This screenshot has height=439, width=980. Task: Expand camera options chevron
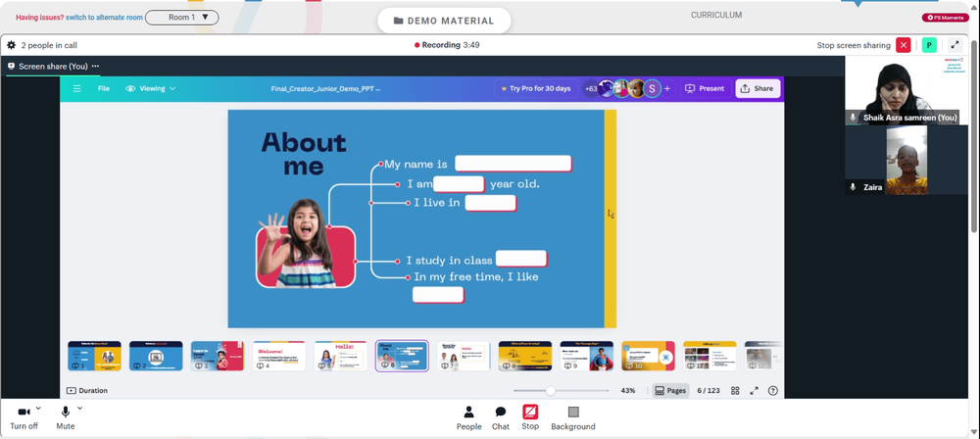tap(38, 409)
